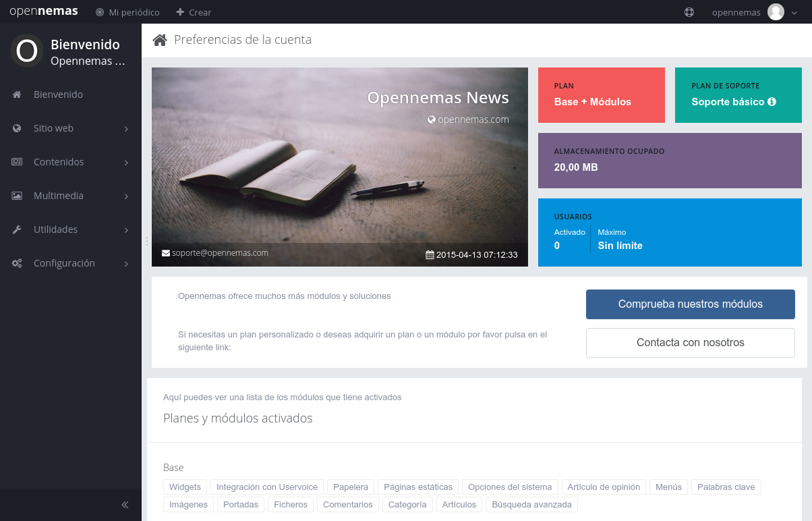Viewport: 812px width, 521px height.
Task: Click the home icon beside Preferencias de la cuenta
Action: pyautogui.click(x=160, y=40)
